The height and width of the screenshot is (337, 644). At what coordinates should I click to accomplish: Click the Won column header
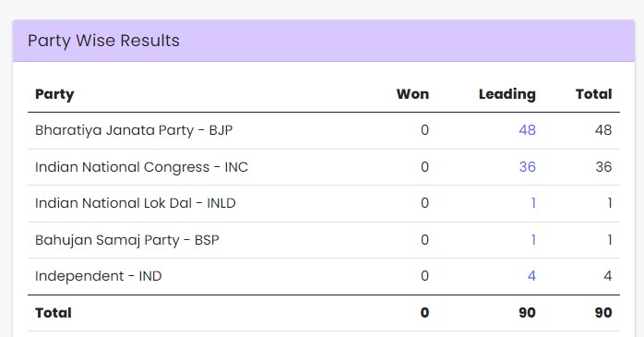click(x=412, y=94)
